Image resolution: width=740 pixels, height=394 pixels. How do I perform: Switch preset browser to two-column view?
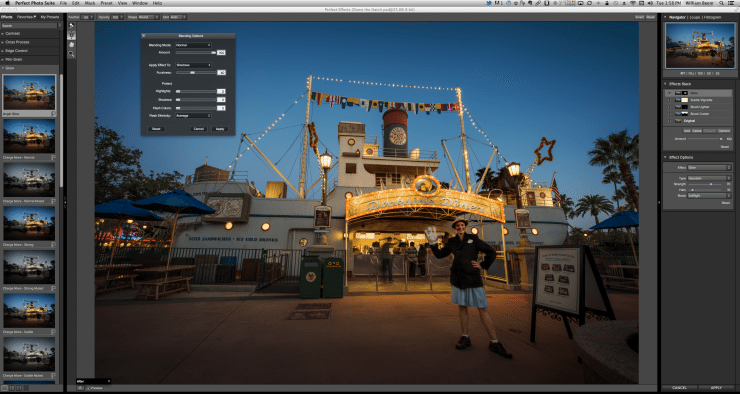click(x=11, y=388)
